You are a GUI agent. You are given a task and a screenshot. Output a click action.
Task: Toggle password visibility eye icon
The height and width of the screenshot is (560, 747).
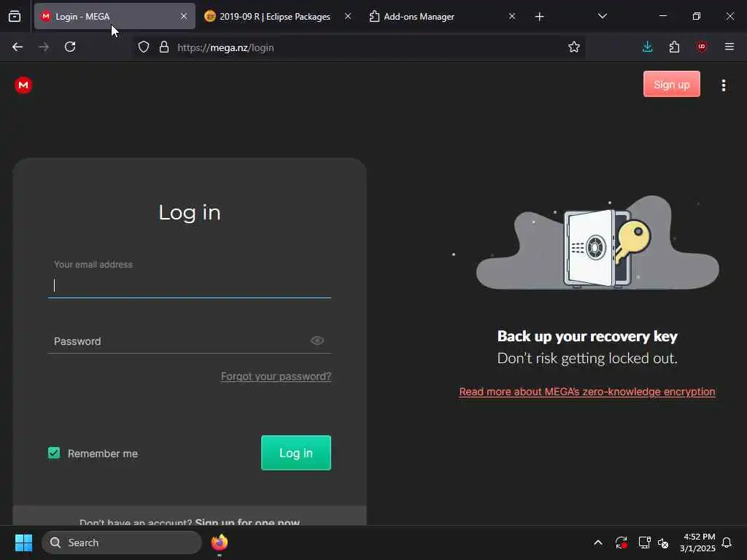(x=317, y=341)
